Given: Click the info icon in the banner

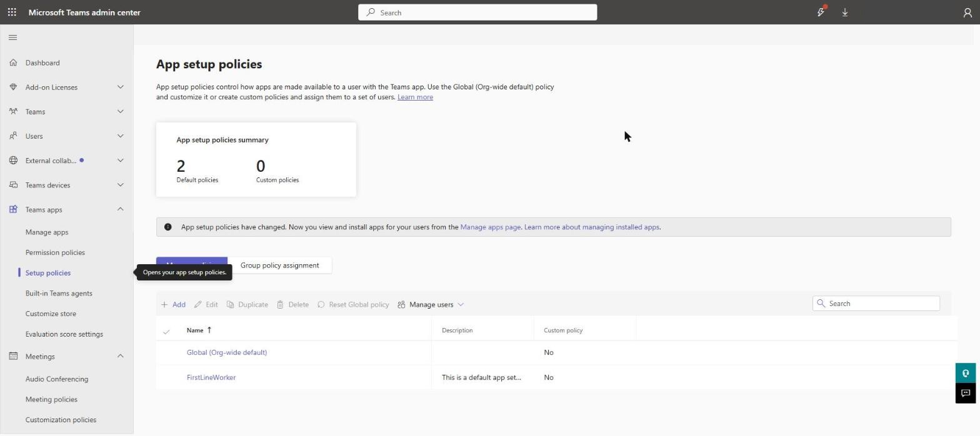Looking at the screenshot, I should 167,227.
